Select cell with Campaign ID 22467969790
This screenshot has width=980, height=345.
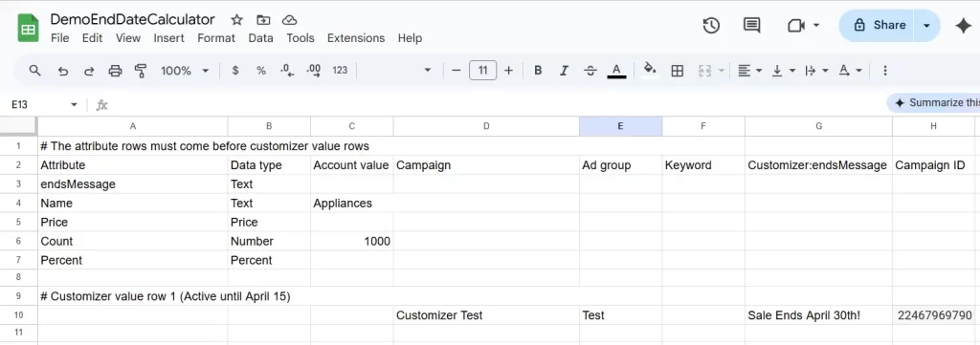[933, 315]
